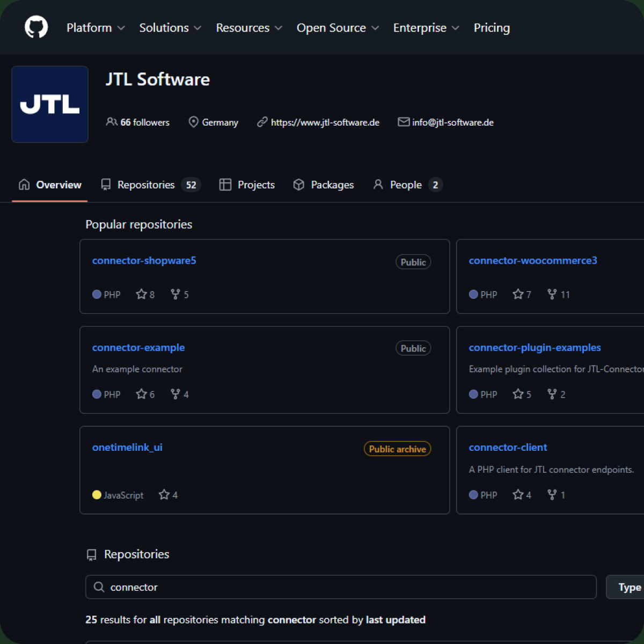
Task: Click the People count badge 2
Action: (x=435, y=185)
